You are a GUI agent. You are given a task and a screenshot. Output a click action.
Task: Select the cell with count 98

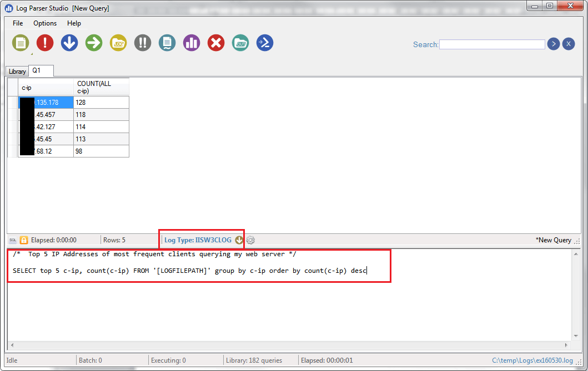click(x=101, y=151)
